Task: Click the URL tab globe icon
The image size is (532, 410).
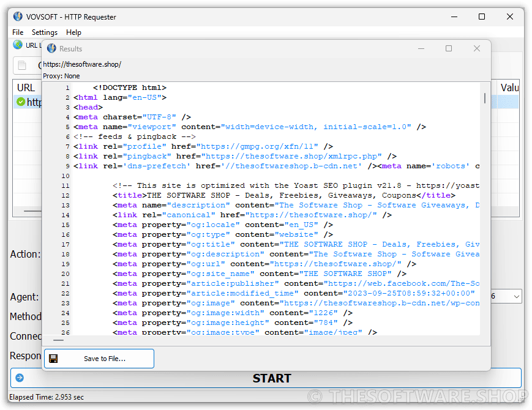Action: tap(18, 45)
